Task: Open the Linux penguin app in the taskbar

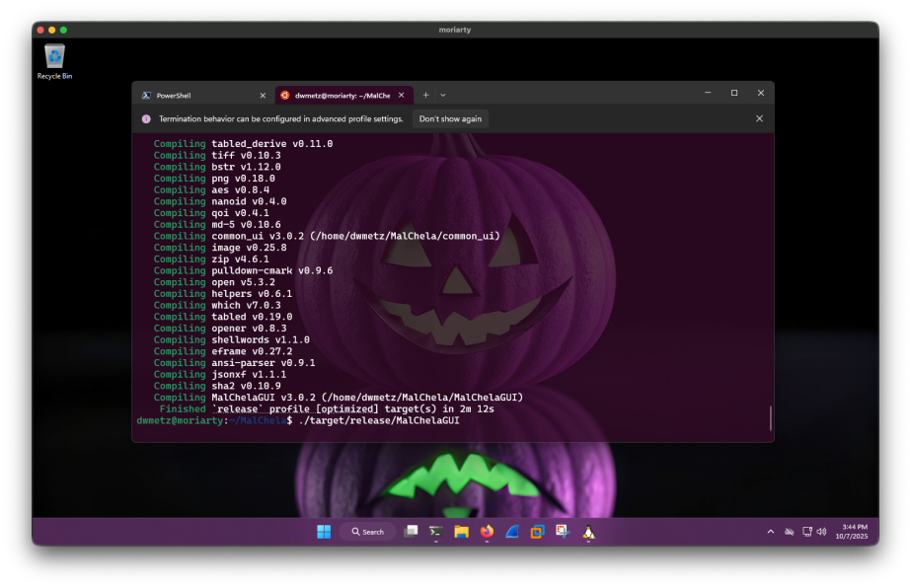Action: pyautogui.click(x=589, y=532)
